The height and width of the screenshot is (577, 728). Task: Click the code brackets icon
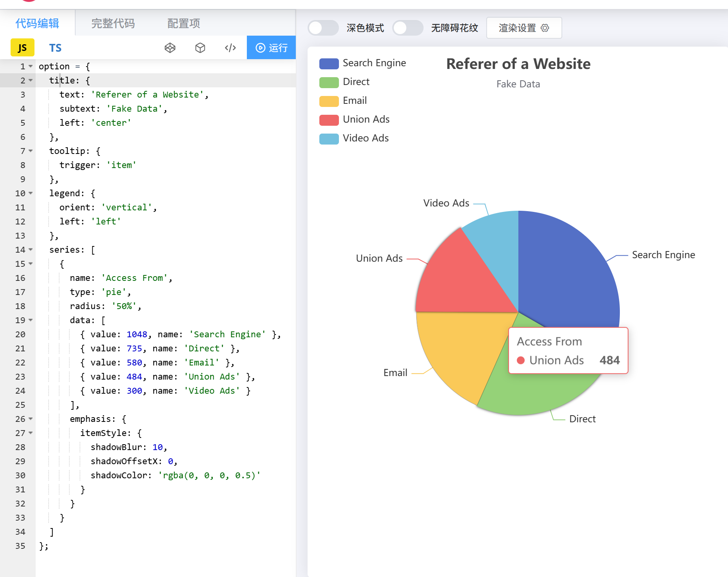230,48
